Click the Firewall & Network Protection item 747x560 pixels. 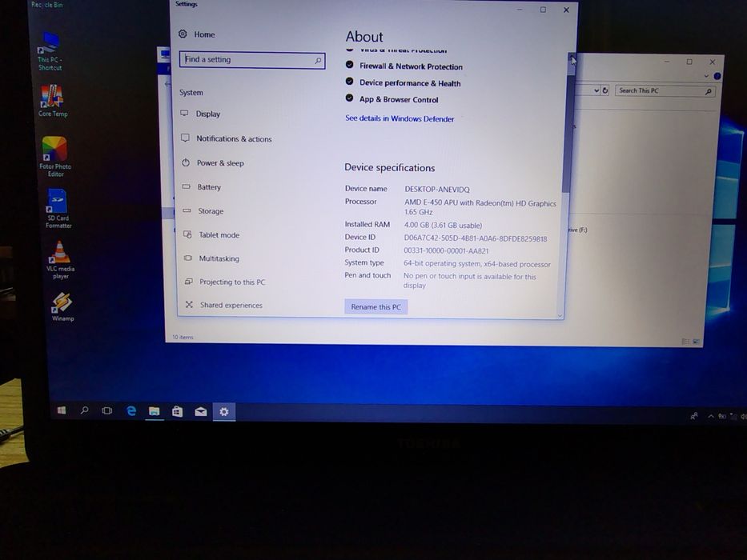411,66
